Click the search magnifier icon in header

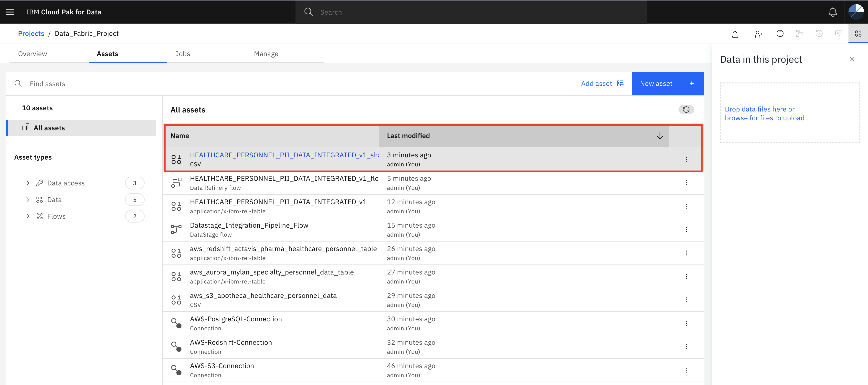(x=308, y=12)
